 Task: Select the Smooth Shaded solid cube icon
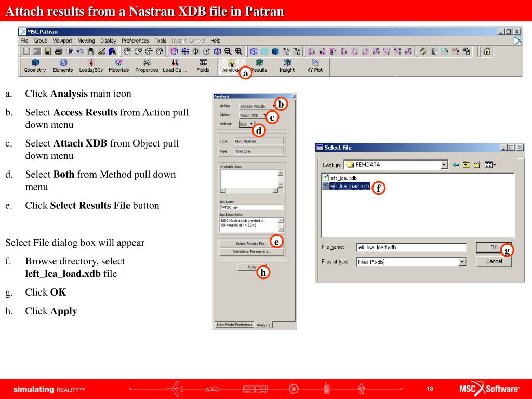coord(275,51)
